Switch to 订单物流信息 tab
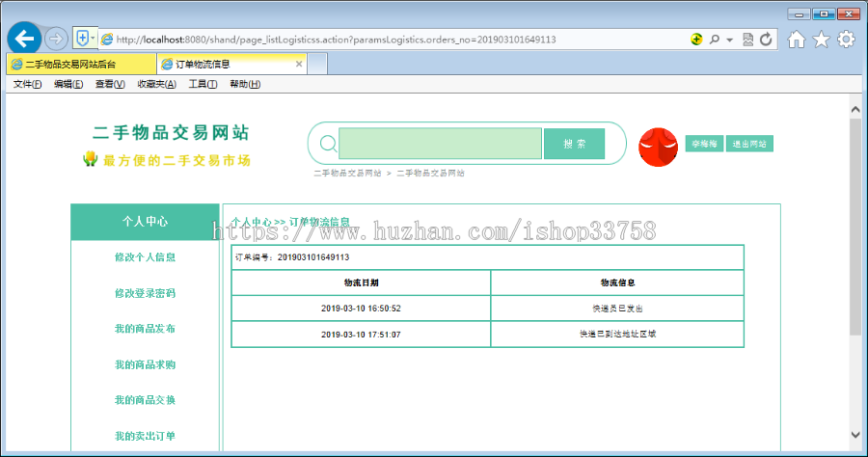This screenshot has width=868, height=457. pyautogui.click(x=231, y=65)
